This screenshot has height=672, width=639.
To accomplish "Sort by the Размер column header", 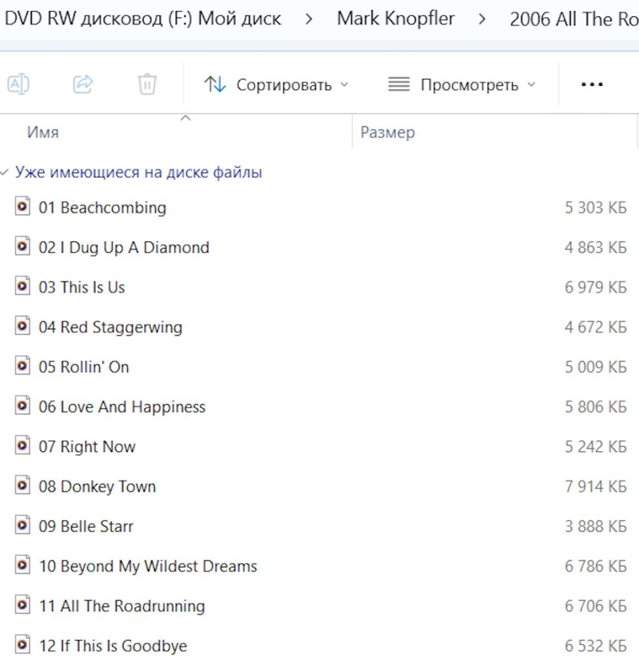I will 388,133.
